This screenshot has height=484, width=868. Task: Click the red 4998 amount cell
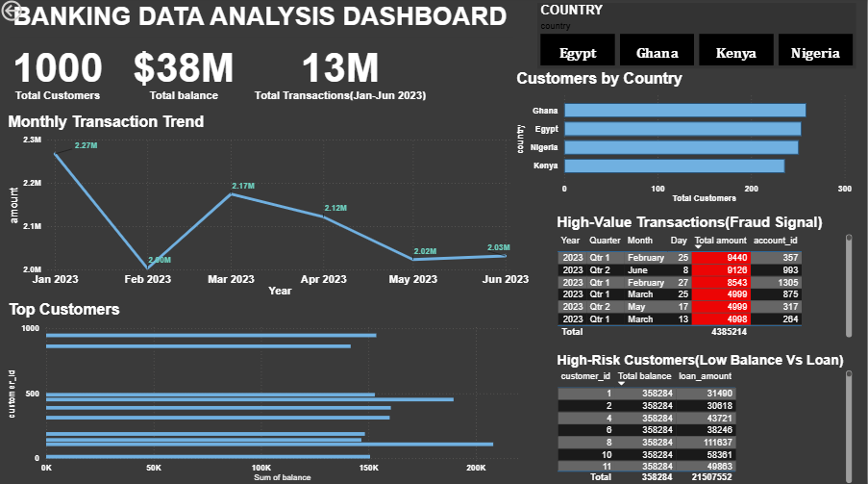click(721, 318)
